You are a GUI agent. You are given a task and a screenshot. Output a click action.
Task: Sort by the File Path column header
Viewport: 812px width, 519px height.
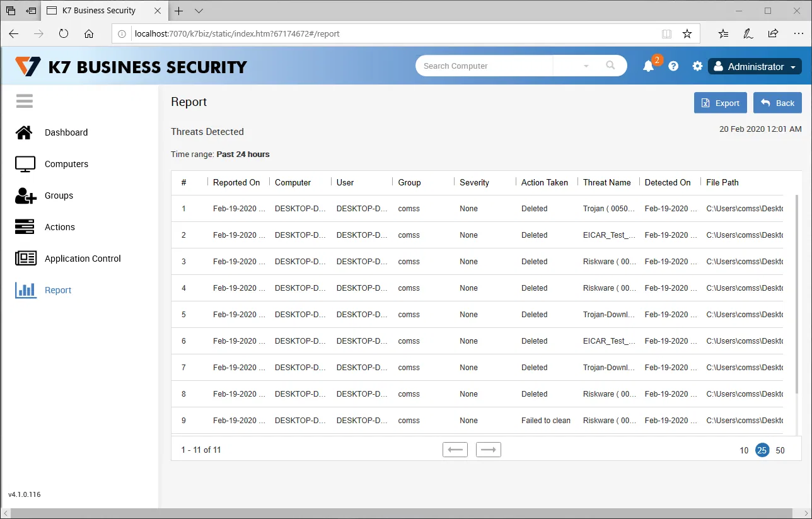[x=722, y=182]
